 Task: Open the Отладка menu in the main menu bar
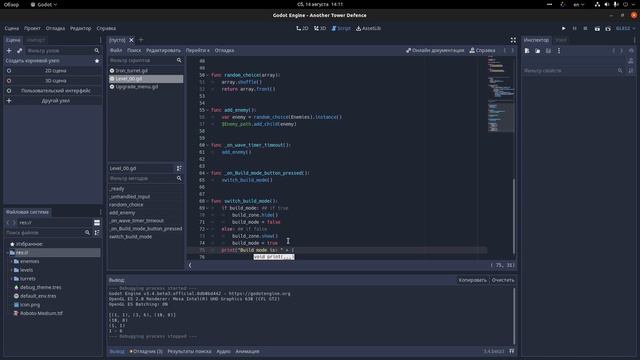(55, 29)
